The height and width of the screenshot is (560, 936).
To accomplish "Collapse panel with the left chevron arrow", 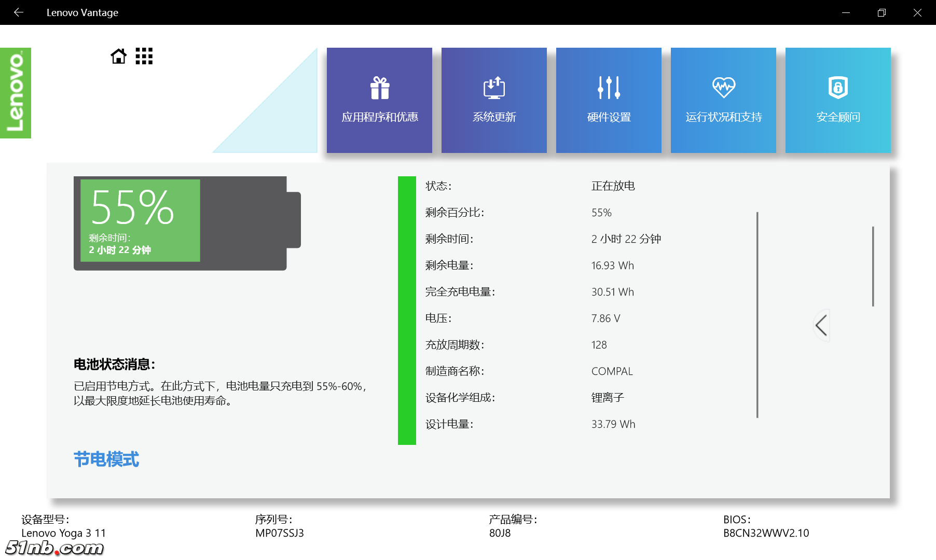I will pos(821,326).
